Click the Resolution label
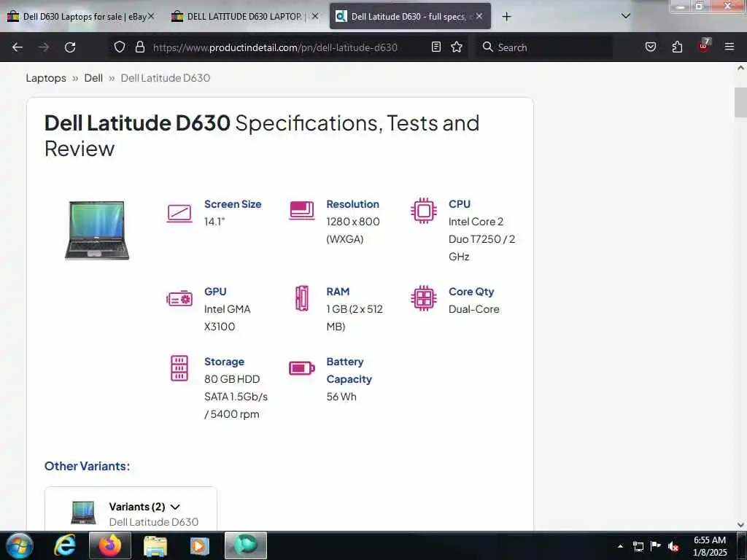 (352, 204)
